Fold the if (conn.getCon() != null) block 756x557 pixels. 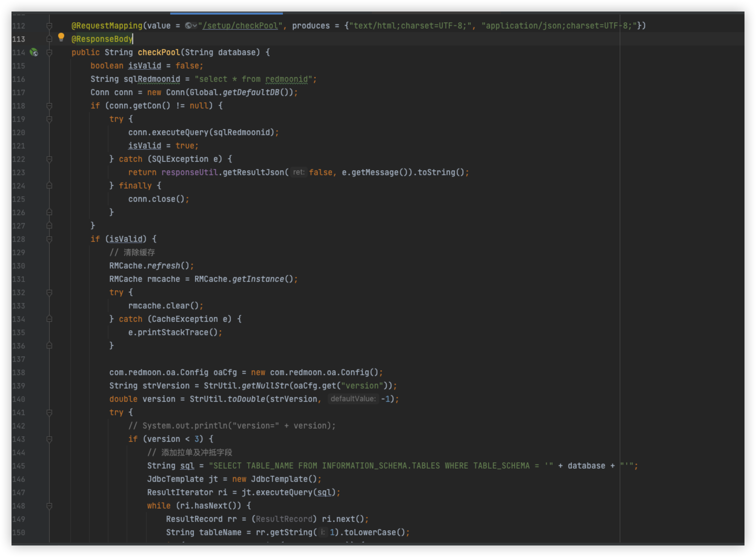click(x=49, y=106)
